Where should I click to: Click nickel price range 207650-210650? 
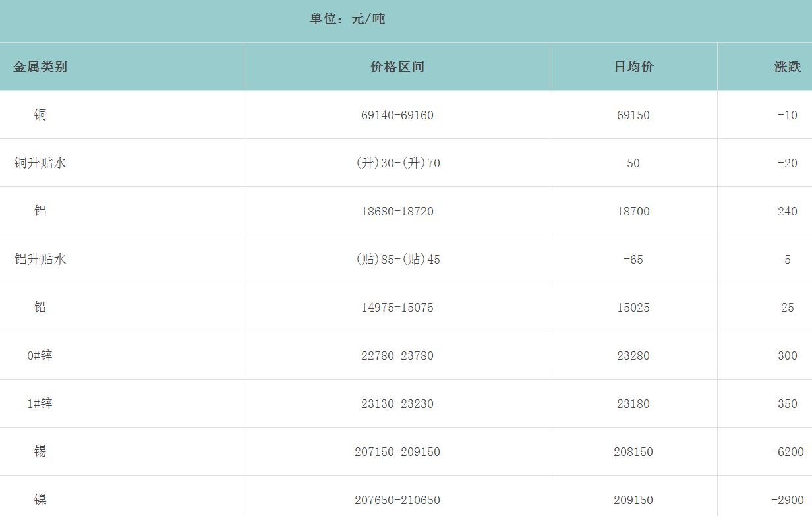(x=397, y=500)
